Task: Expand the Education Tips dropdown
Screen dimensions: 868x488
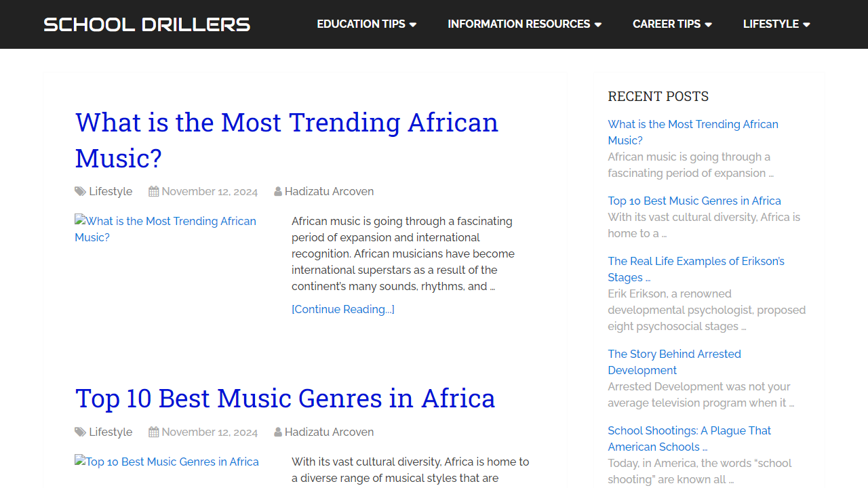Action: [414, 24]
